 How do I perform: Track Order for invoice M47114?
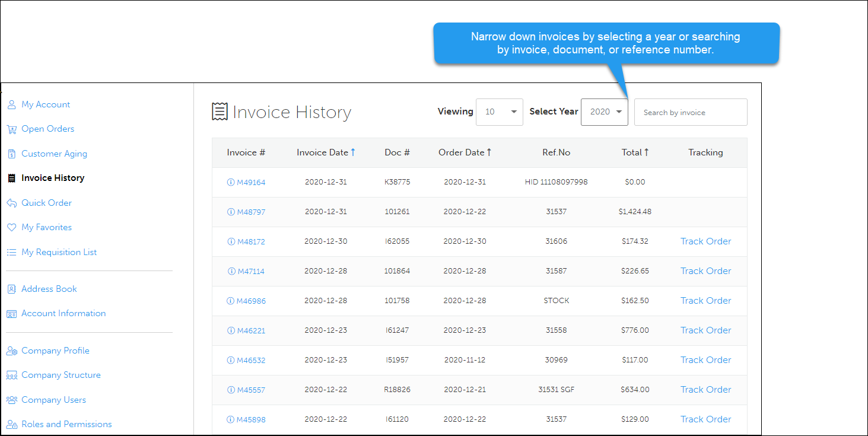click(x=705, y=271)
